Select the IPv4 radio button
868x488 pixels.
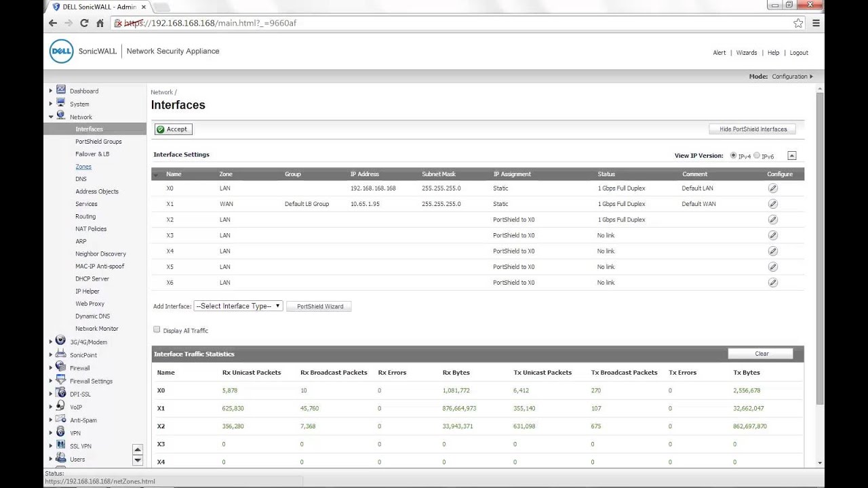pos(733,156)
